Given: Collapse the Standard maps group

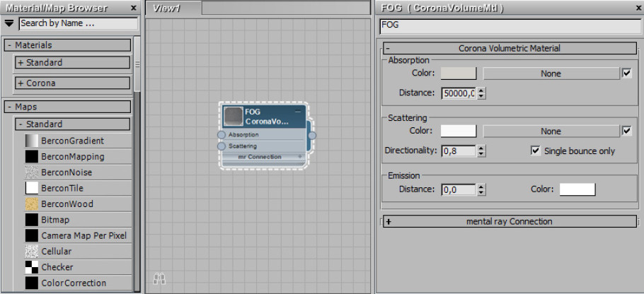Looking at the screenshot, I should click(x=72, y=124).
